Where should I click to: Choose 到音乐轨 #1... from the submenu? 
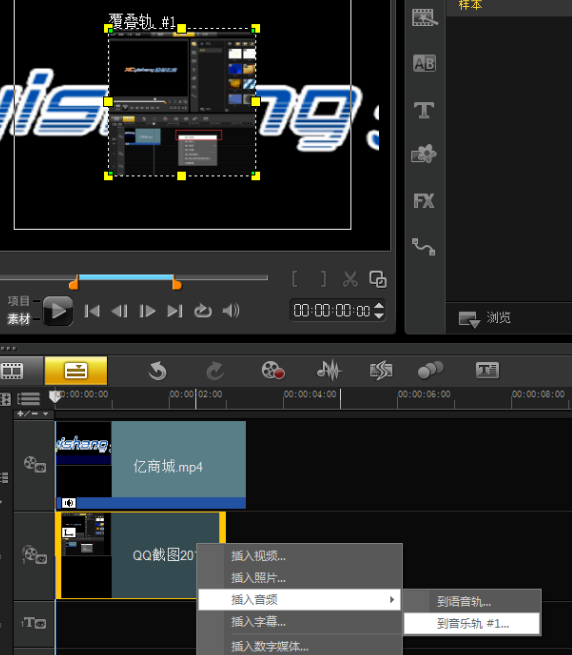472,624
